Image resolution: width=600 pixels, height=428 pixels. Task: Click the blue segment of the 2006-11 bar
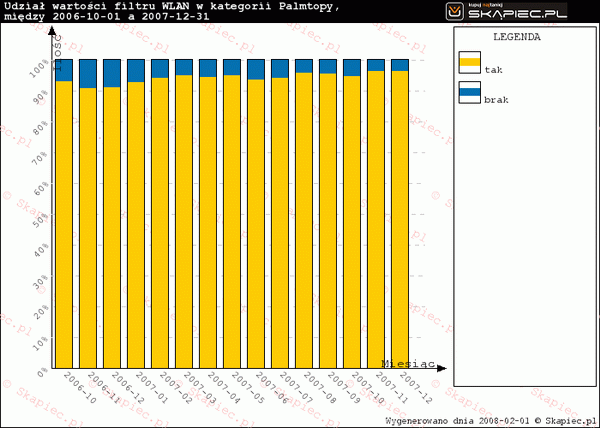(88, 74)
